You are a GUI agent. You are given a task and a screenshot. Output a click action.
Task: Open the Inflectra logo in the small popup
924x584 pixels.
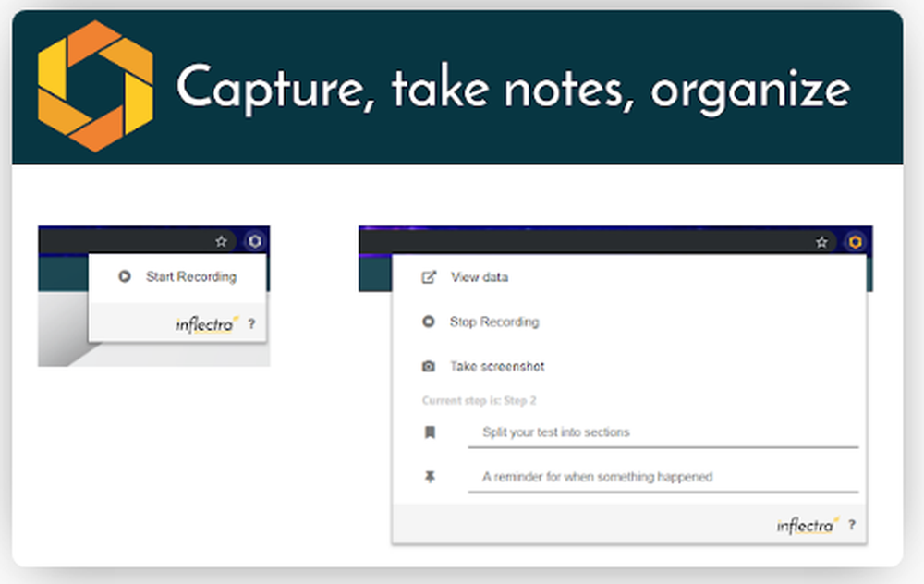(207, 324)
